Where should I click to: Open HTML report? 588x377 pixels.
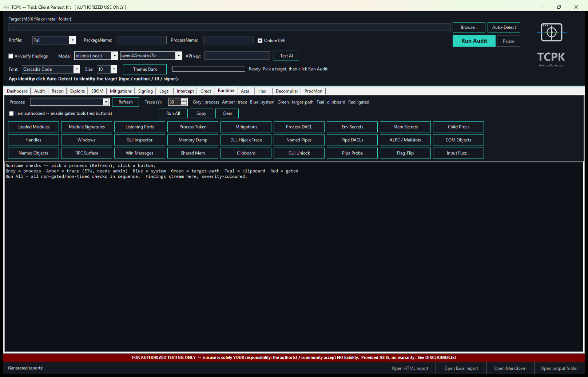coord(410,368)
